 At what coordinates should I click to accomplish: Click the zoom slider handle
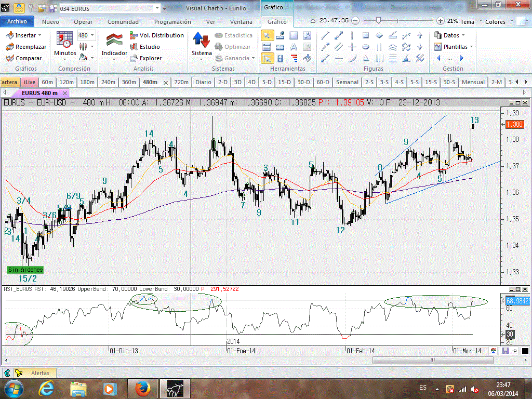378,21
